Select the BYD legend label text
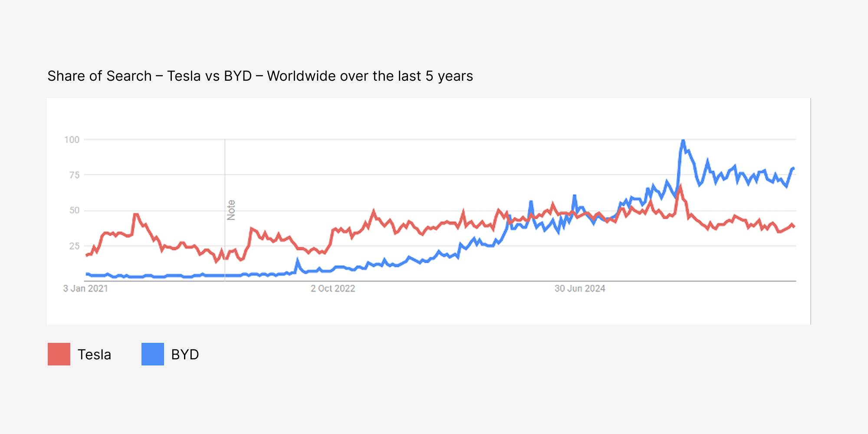The width and height of the screenshot is (868, 434). click(185, 355)
